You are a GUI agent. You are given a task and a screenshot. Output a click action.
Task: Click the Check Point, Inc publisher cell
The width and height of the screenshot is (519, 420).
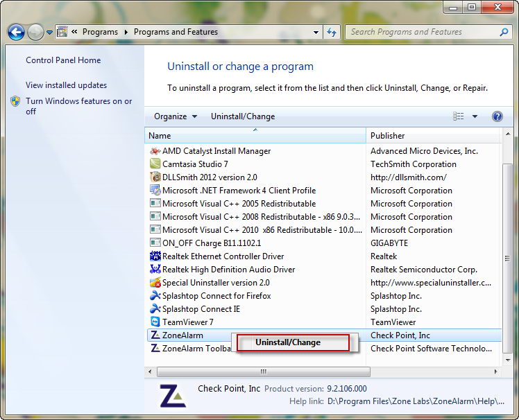[x=400, y=335]
